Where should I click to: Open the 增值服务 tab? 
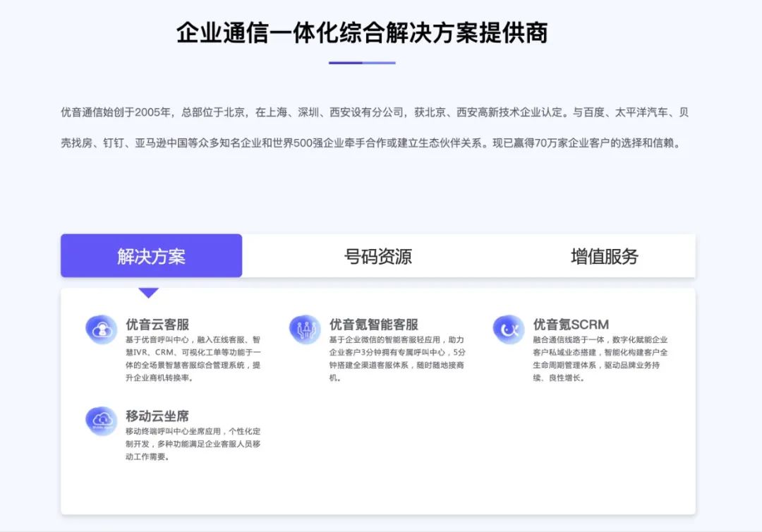point(604,256)
